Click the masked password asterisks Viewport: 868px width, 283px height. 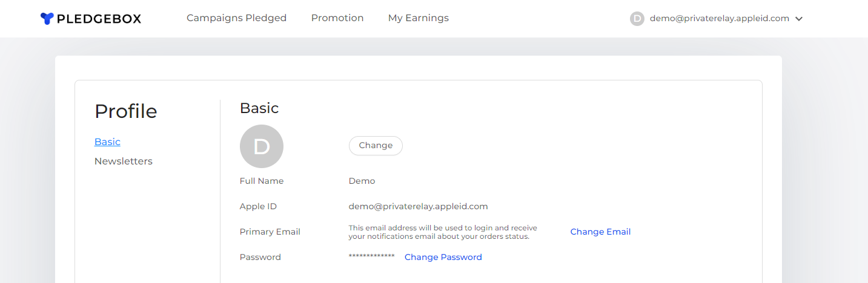[372, 256]
